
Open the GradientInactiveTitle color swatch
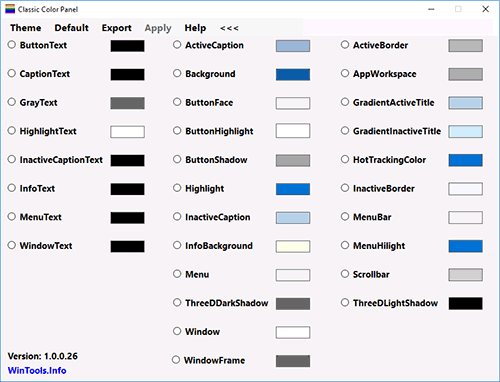(x=465, y=132)
